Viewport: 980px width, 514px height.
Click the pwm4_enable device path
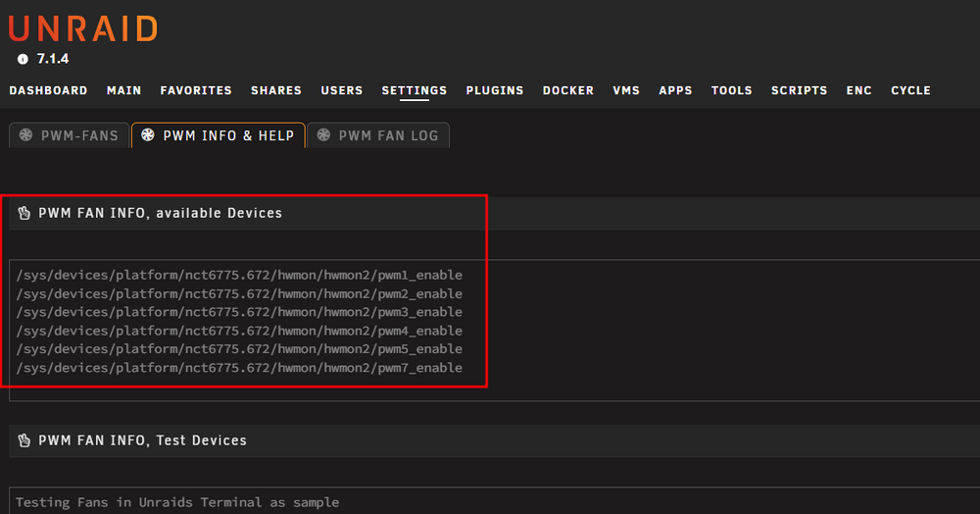239,331
